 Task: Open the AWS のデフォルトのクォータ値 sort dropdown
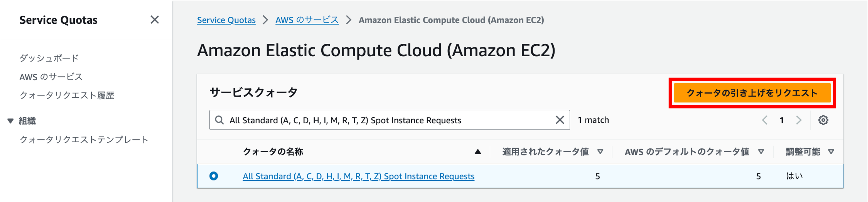point(761,151)
